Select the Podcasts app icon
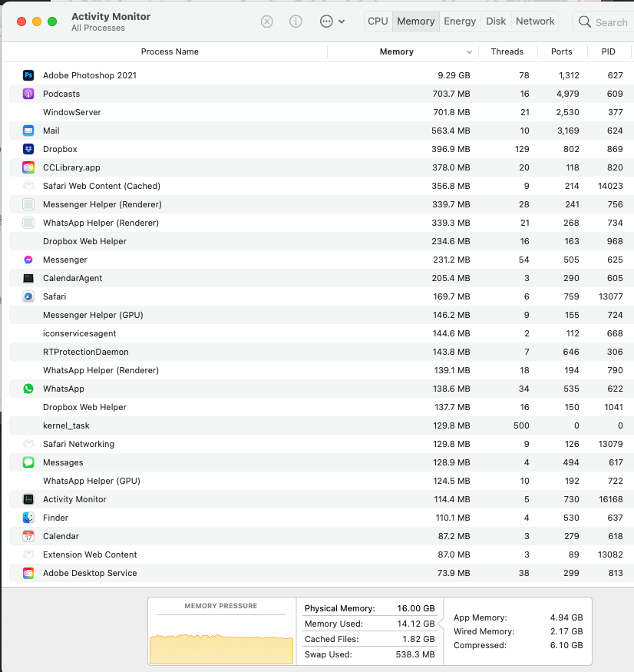 tap(28, 94)
